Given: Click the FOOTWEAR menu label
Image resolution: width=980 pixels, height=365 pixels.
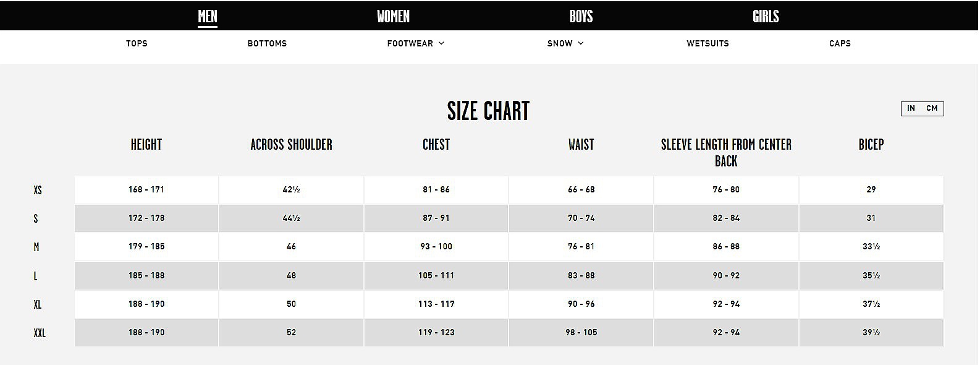Looking at the screenshot, I should click(x=410, y=43).
